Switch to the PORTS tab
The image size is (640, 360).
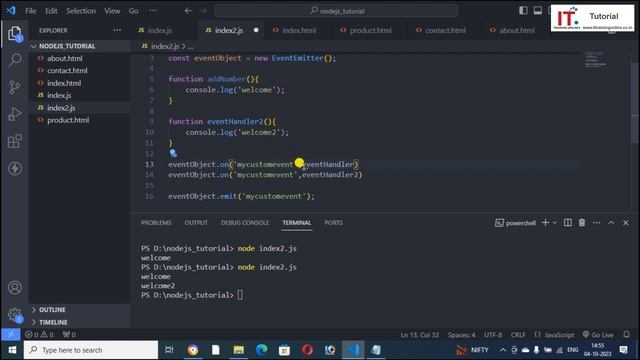333,222
